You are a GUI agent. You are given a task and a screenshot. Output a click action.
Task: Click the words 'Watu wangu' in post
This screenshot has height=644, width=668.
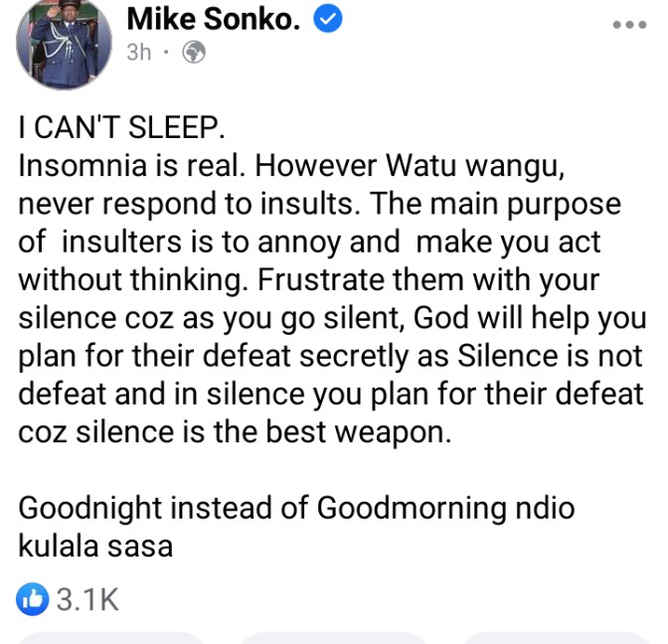pyautogui.click(x=475, y=166)
